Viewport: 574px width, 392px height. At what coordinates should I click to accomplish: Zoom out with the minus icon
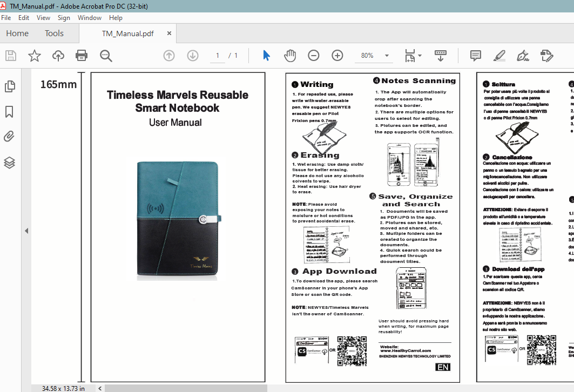[313, 56]
